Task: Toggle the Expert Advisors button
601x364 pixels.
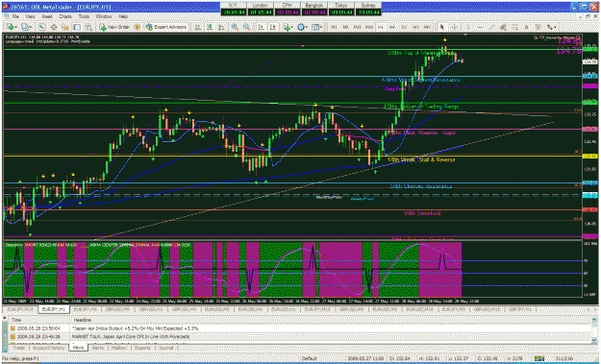Action: 166,27
